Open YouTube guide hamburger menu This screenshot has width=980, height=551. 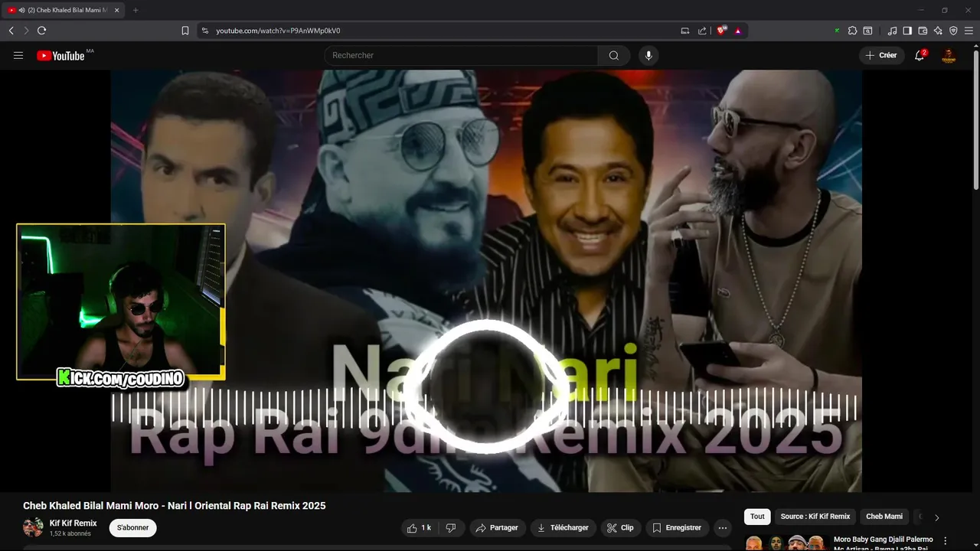click(x=18, y=55)
